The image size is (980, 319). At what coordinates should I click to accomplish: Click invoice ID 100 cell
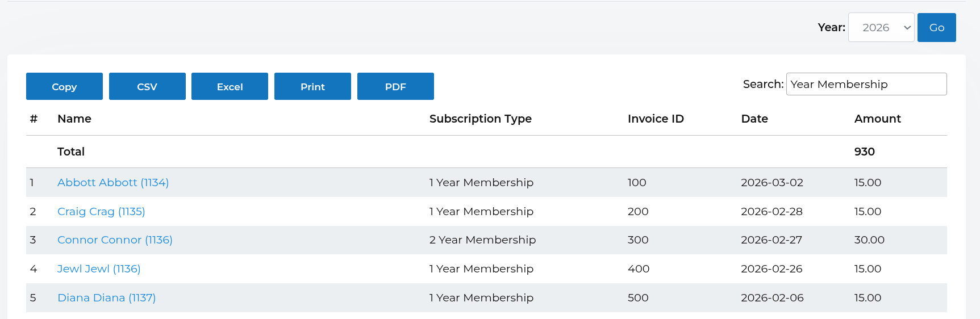[637, 182]
